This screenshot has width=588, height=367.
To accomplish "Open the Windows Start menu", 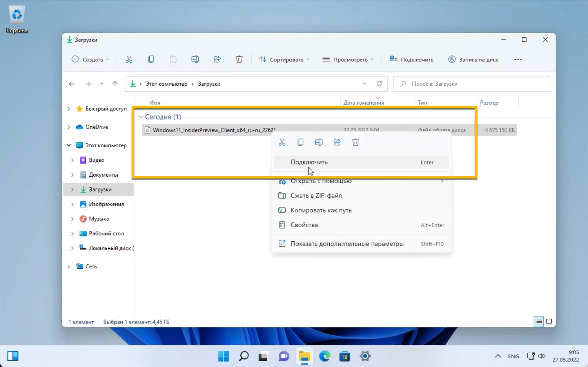I will pos(223,356).
